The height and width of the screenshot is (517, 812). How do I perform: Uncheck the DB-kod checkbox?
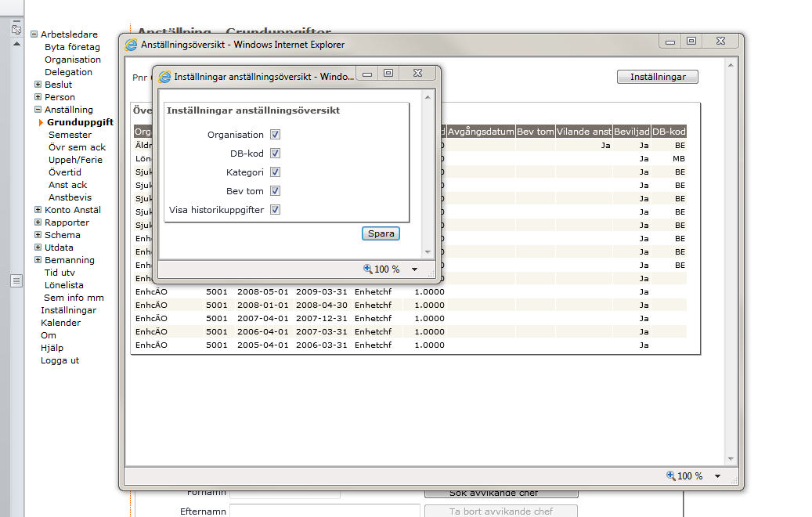point(275,154)
